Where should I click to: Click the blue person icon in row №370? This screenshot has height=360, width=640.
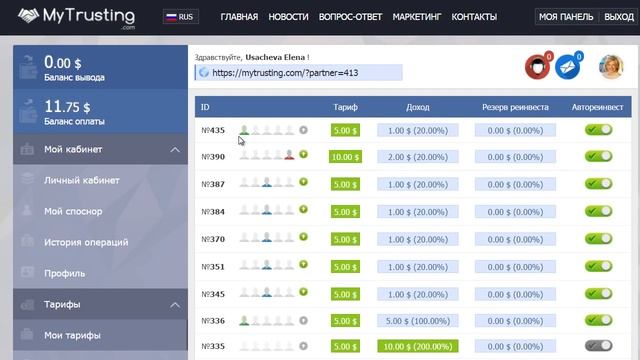tap(267, 237)
